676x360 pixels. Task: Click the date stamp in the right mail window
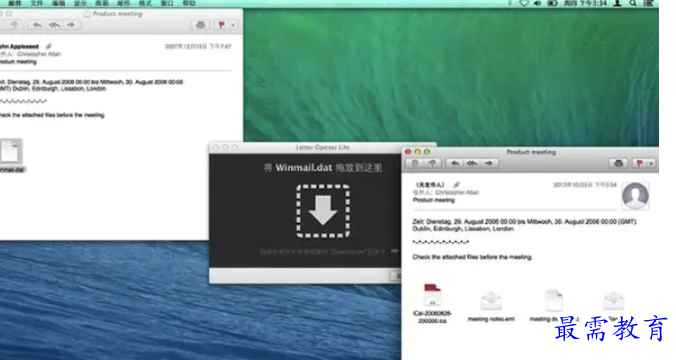[585, 185]
